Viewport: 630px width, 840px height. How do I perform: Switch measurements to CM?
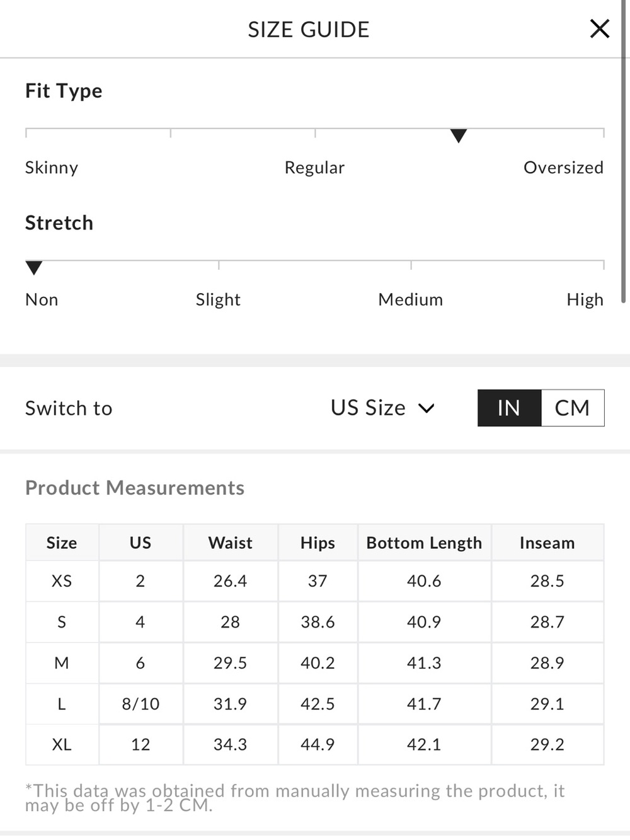[x=572, y=408]
